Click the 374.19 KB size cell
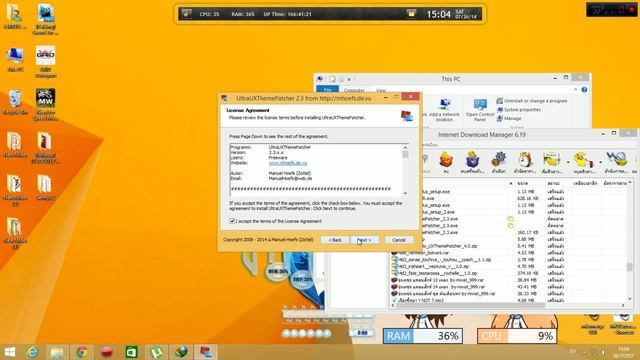The image size is (640, 360). click(x=528, y=273)
